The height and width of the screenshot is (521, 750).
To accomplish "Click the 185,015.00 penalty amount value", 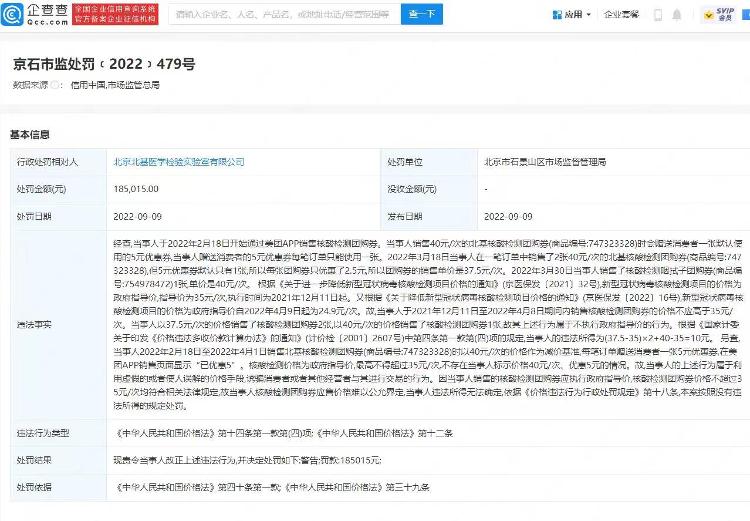I will click(140, 189).
